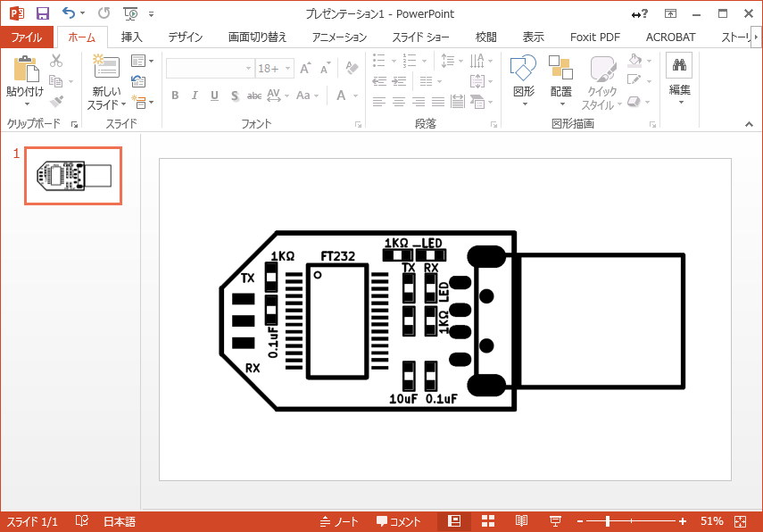This screenshot has width=763, height=532.
Task: Click the Decrease Indent icon
Action: [379, 81]
